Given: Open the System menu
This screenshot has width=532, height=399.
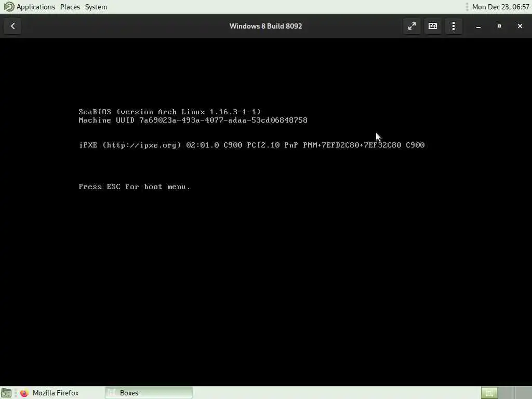Looking at the screenshot, I should pos(96,7).
